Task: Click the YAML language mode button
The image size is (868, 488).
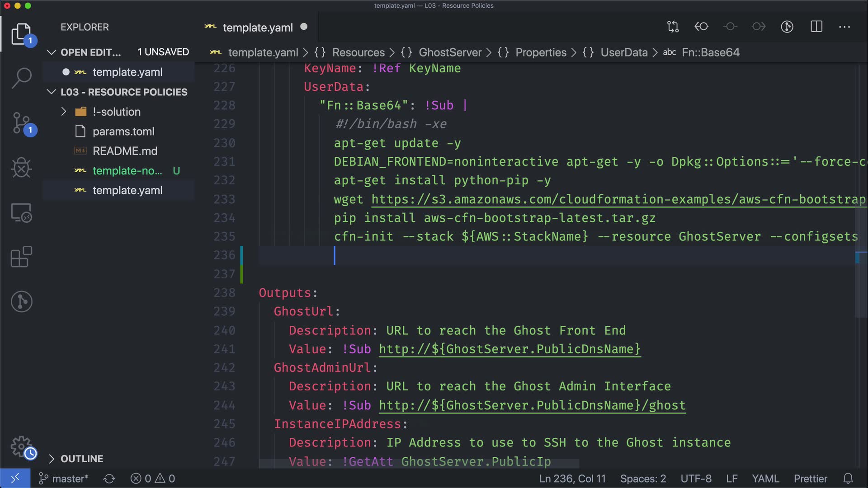Action: (765, 479)
